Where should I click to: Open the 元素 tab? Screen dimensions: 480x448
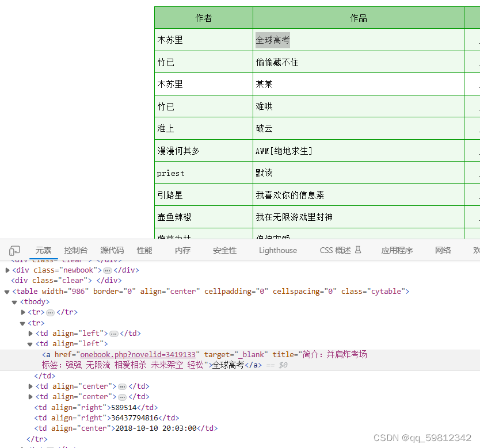(44, 250)
